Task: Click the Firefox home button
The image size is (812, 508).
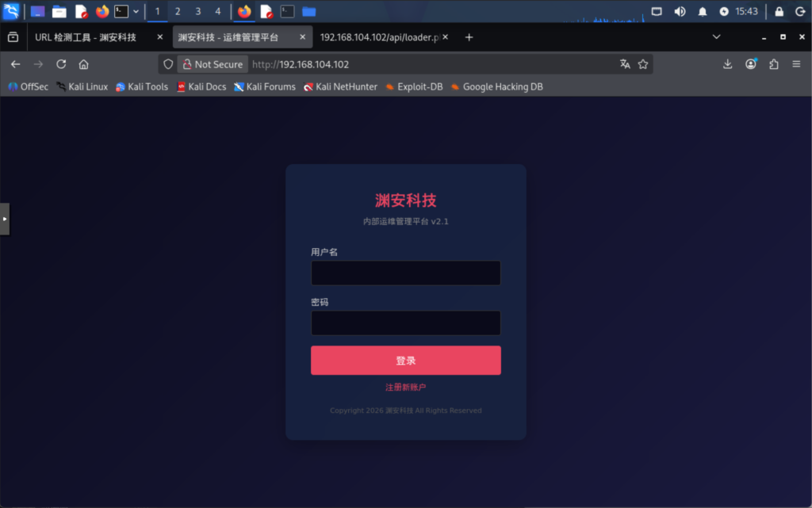Action: click(83, 64)
